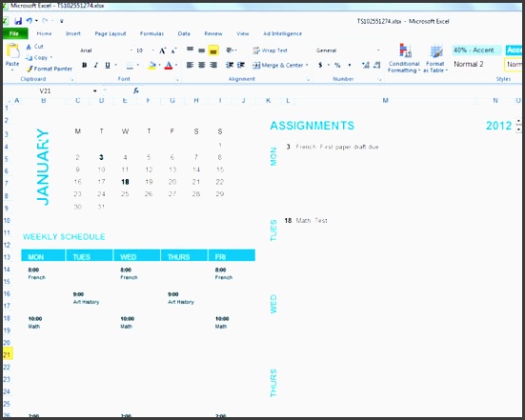
Task: Center text horizontally
Action: [x=202, y=65]
